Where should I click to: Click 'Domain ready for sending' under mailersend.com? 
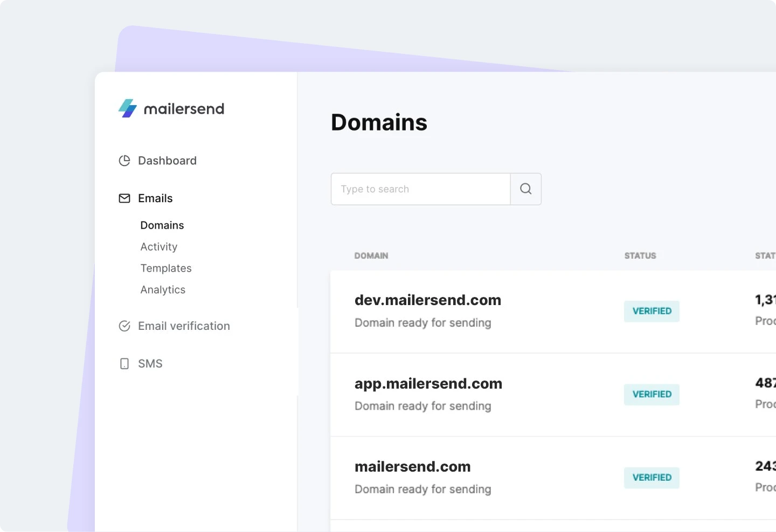[x=423, y=489]
